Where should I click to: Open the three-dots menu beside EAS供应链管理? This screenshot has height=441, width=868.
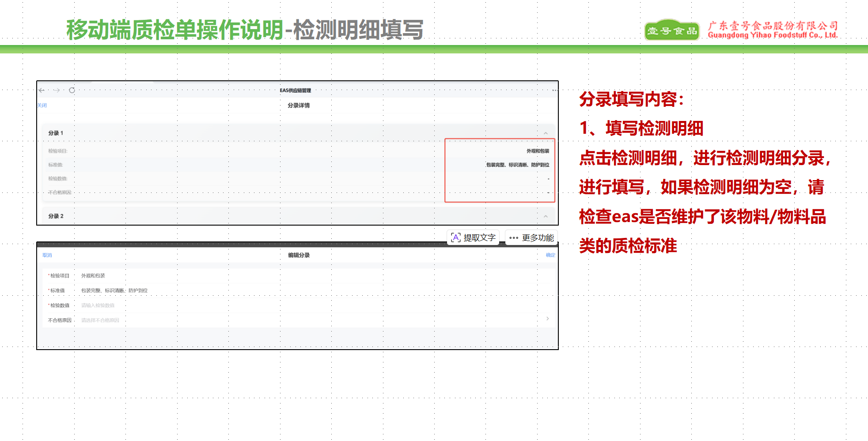pos(554,90)
